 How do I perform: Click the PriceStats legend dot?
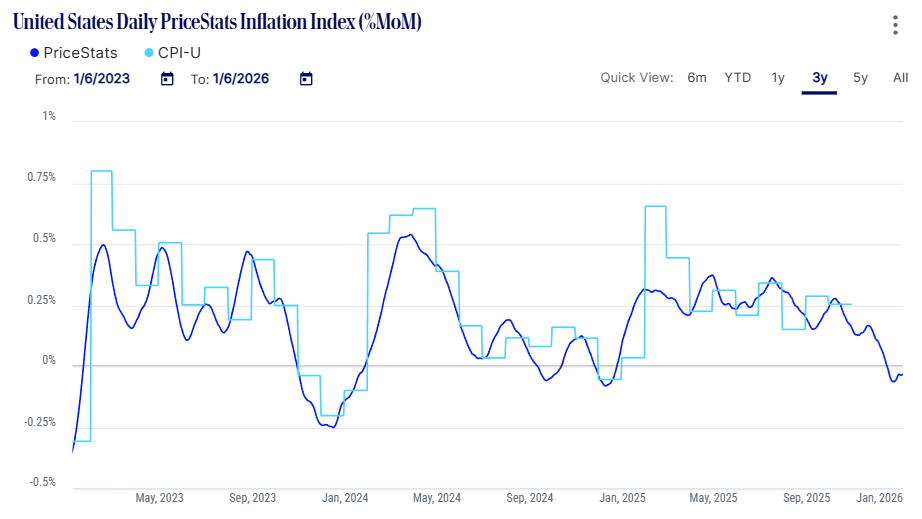[x=35, y=53]
